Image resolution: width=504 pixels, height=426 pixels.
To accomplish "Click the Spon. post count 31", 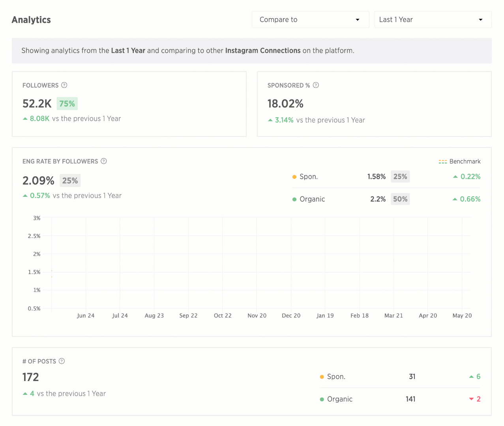I will coord(412,377).
